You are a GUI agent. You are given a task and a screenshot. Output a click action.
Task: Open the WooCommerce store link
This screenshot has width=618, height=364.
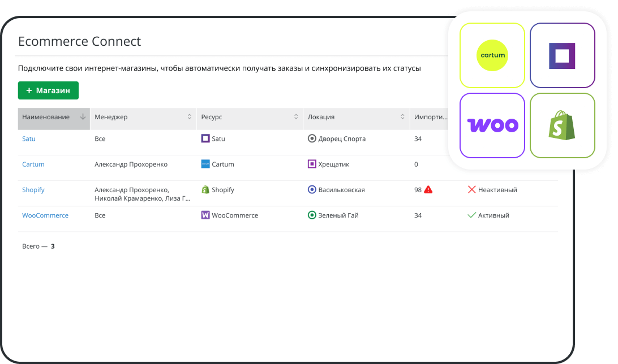click(45, 215)
